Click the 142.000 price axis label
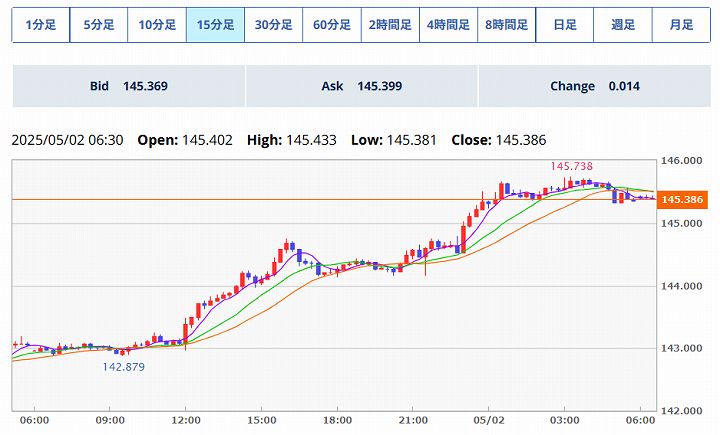This screenshot has height=435, width=720. click(x=681, y=411)
